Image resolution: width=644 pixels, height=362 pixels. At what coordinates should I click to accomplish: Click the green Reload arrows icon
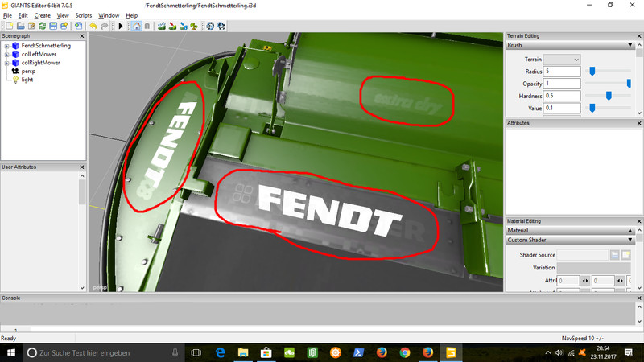[x=42, y=26]
